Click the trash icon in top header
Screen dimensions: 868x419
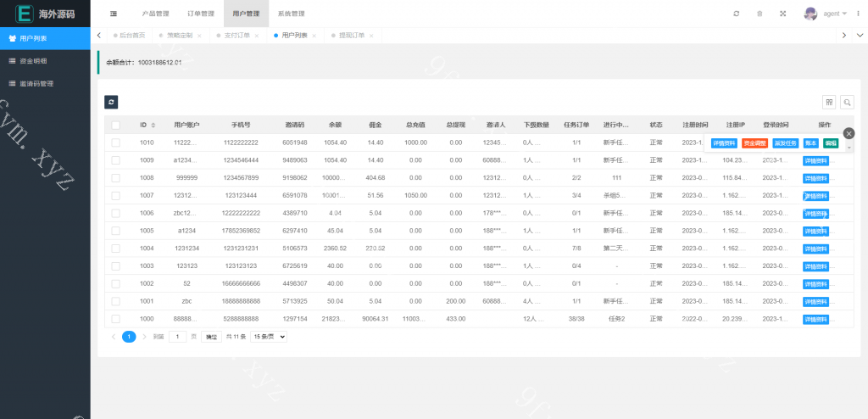click(x=759, y=14)
